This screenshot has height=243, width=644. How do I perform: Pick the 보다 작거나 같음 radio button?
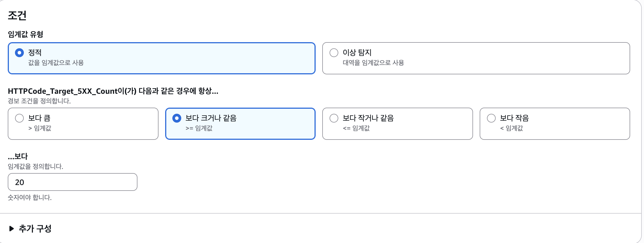pyautogui.click(x=334, y=118)
